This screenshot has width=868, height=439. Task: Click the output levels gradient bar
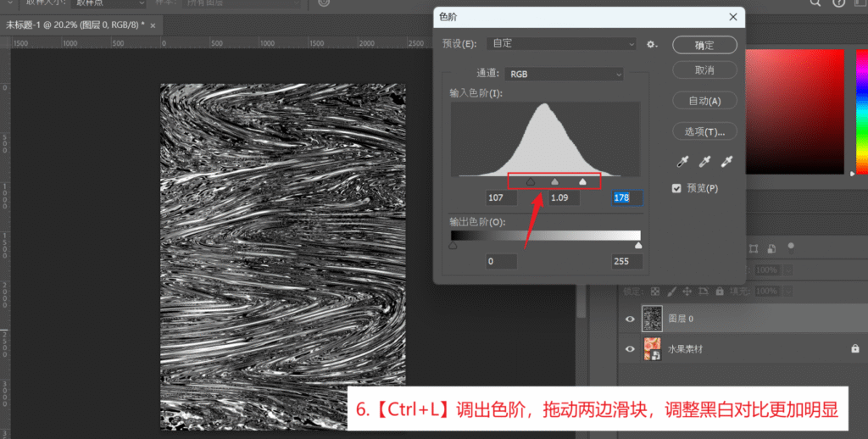coord(546,236)
